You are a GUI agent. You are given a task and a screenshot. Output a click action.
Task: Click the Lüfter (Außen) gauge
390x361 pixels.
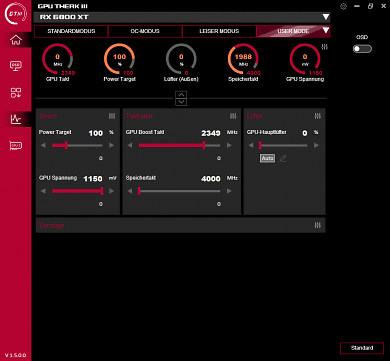pyautogui.click(x=181, y=59)
